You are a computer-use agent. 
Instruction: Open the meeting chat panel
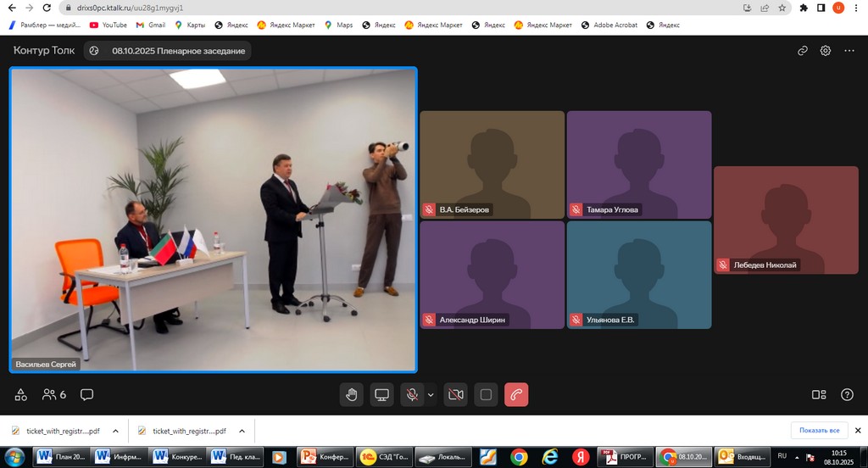point(86,394)
